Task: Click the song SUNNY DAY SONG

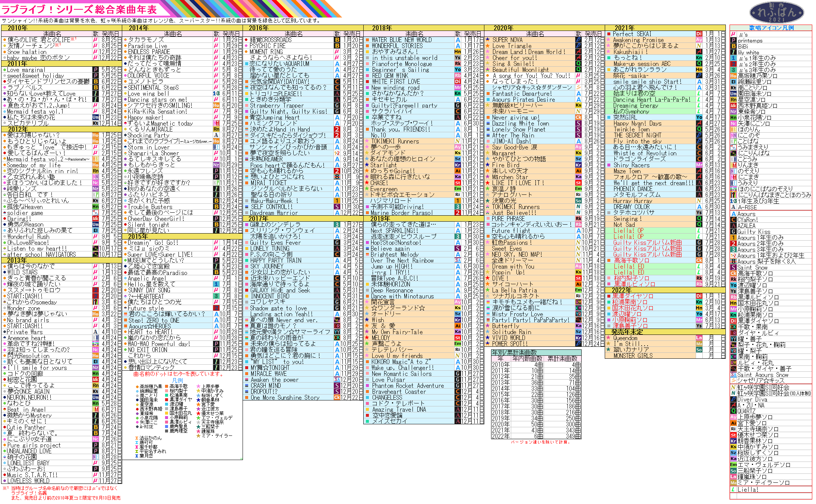Action: pos(149,290)
